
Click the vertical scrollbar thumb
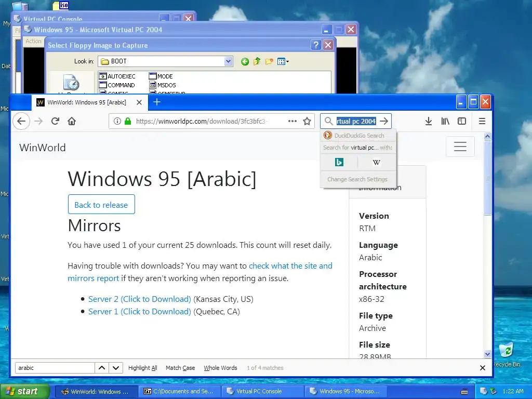(x=487, y=178)
